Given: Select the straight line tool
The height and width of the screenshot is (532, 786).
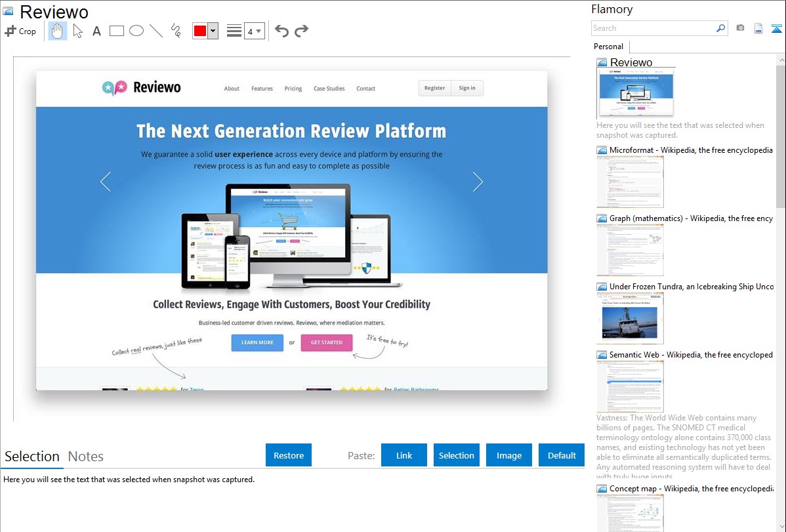Looking at the screenshot, I should [156, 31].
